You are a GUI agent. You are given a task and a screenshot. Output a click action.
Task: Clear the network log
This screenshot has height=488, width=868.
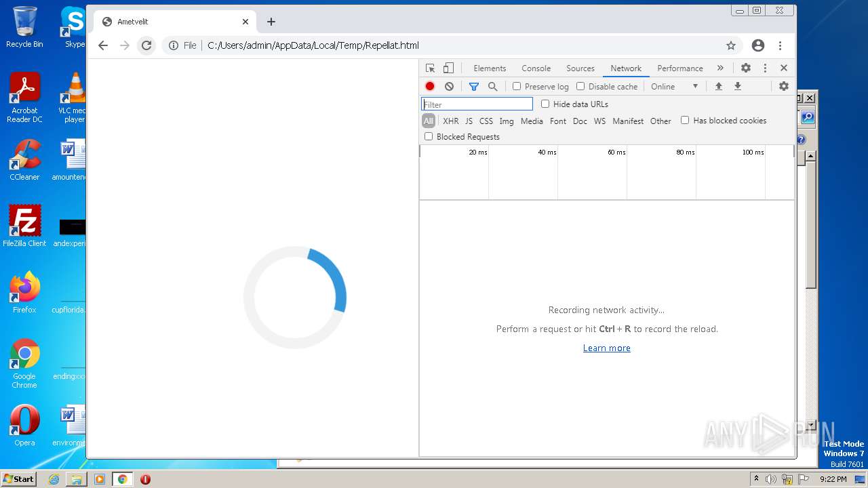click(449, 87)
